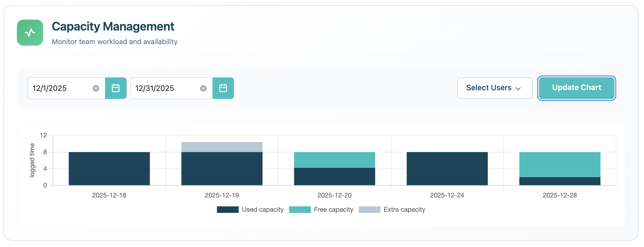Click the 2025-12-19 axis label

point(222,195)
